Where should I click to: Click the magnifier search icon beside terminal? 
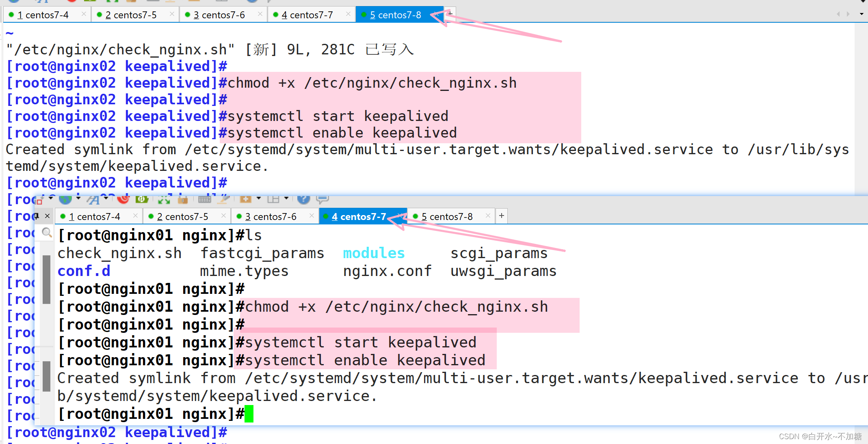click(47, 233)
